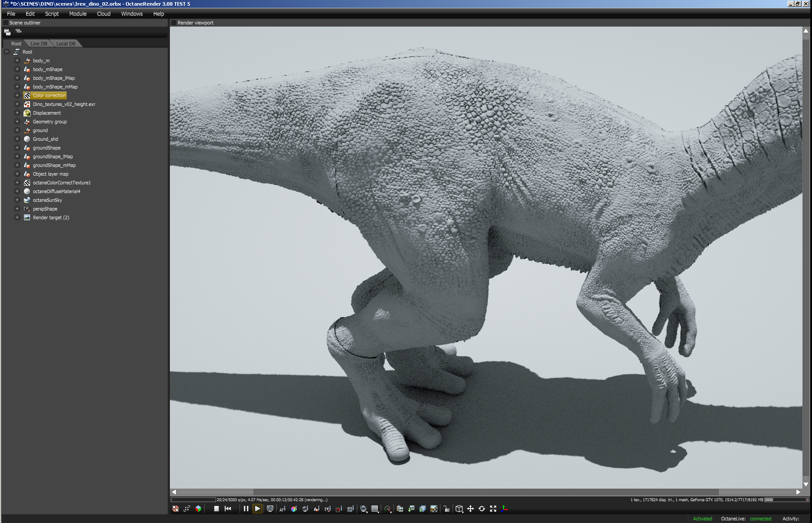812x523 pixels.
Task: Expand the octaneSunSky tree node
Action: 17,200
